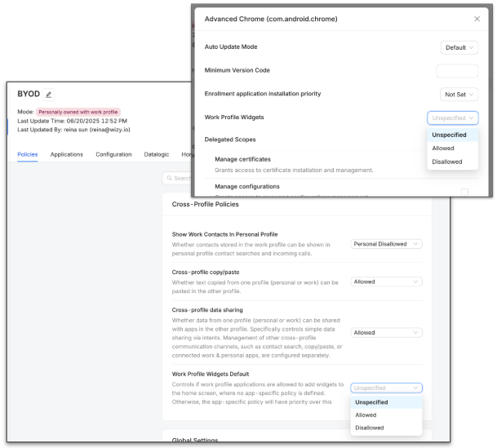Open the Cross-profile copy/paste dropdown
This screenshot has width=497, height=448.
pos(386,282)
